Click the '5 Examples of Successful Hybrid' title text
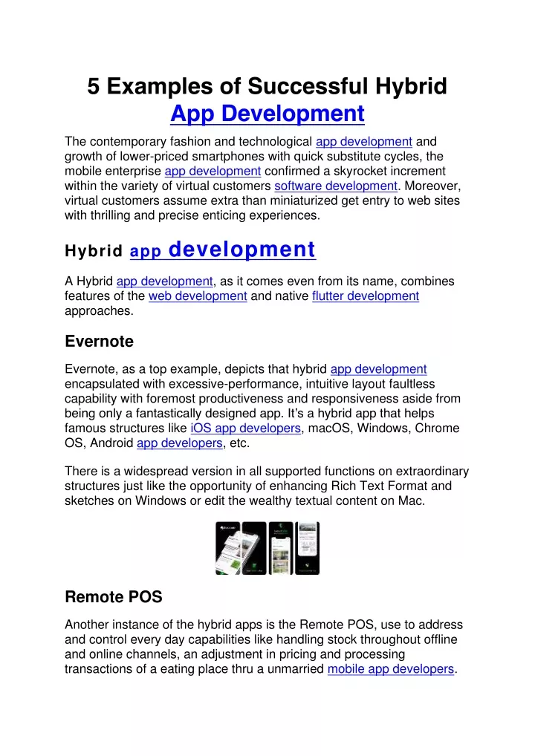535x756 pixels. pos(267,86)
